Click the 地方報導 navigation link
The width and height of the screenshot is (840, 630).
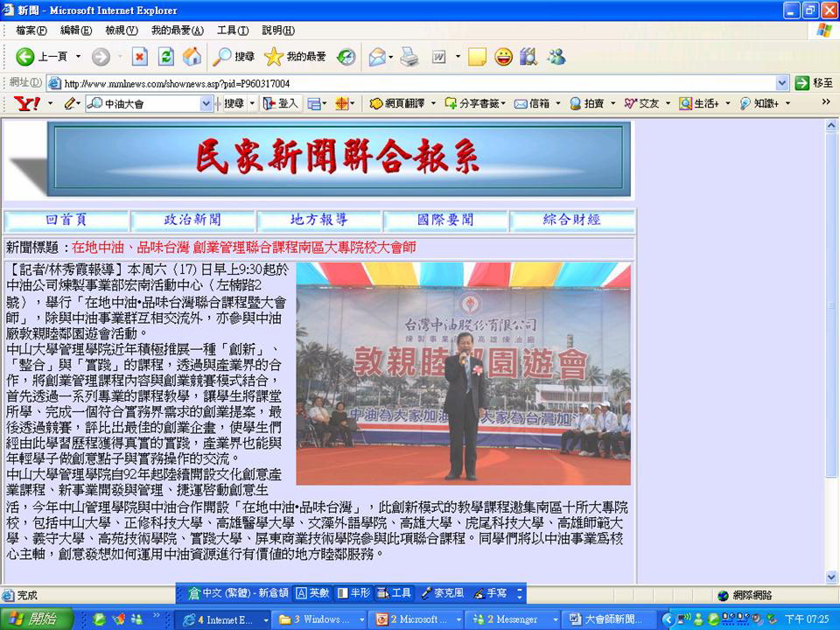319,220
